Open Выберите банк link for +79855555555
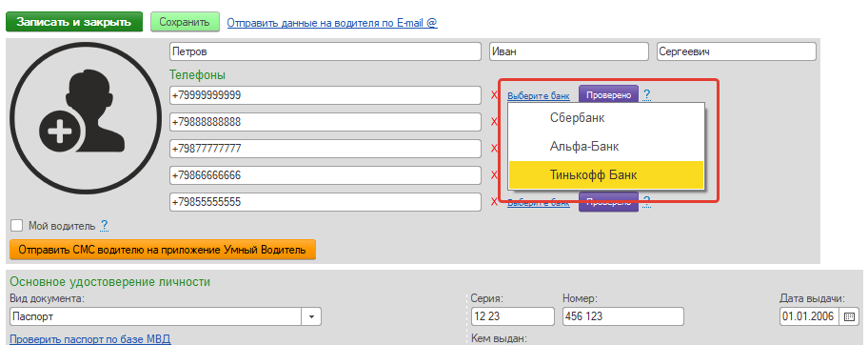868x345 pixels. 538,202
